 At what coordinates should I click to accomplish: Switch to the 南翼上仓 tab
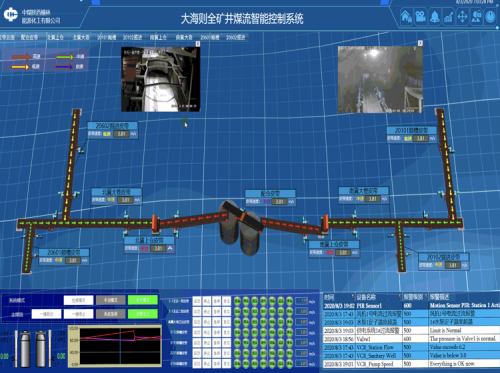coord(158,37)
